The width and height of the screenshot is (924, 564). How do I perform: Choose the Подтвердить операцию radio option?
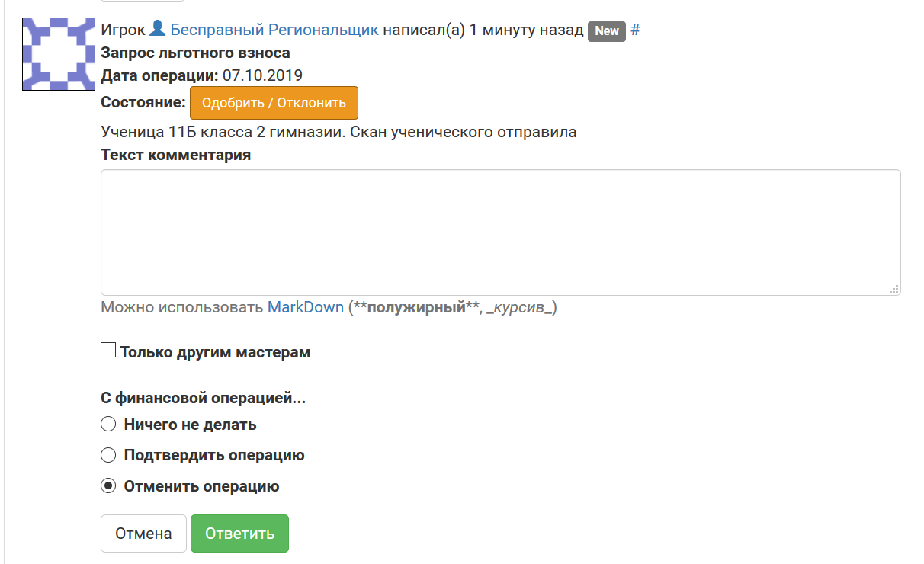(109, 455)
